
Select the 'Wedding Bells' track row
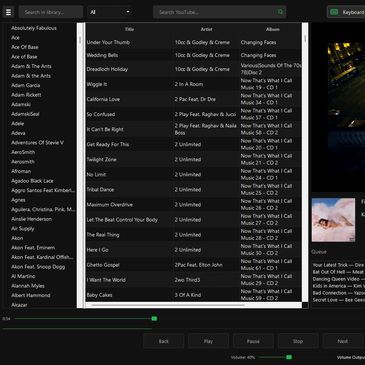194,55
